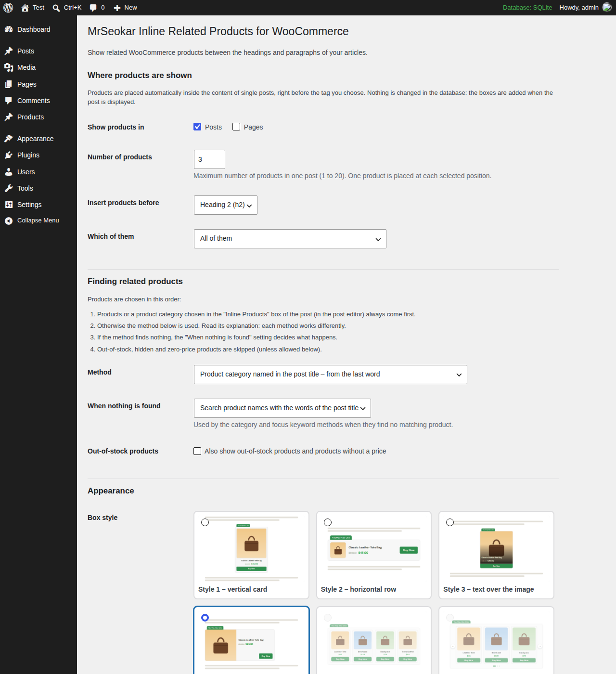Screen dimensions: 616x674
Task: Click the plus icon next to New
Action: tap(117, 8)
